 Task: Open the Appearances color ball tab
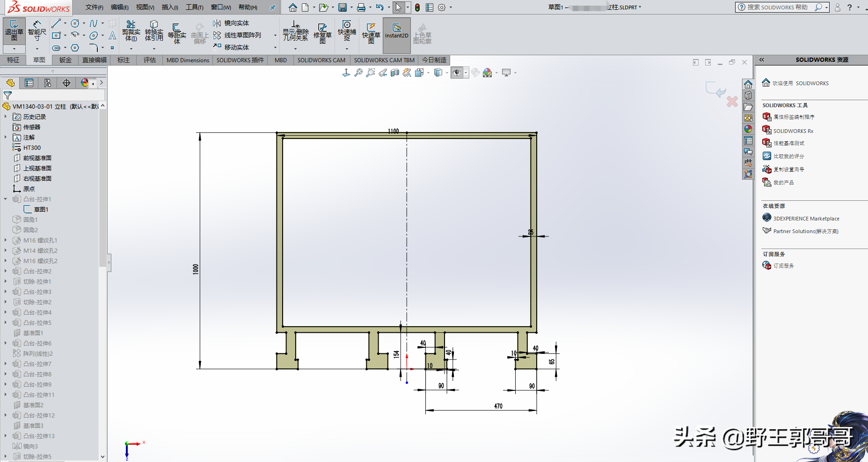click(x=84, y=83)
